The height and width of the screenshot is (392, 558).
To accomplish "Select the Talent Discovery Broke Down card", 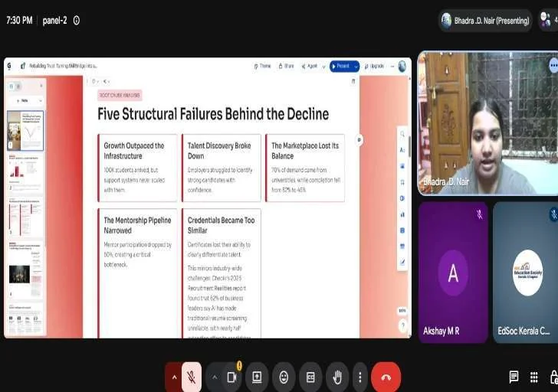I will pyautogui.click(x=222, y=168).
